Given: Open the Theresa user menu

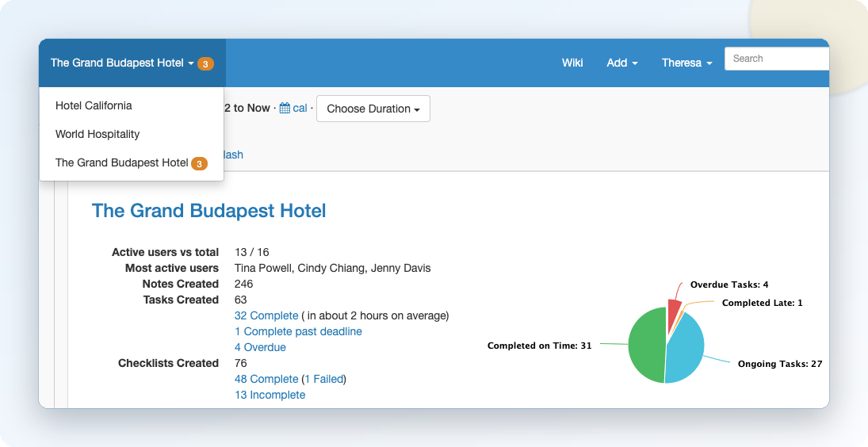Looking at the screenshot, I should (x=686, y=63).
